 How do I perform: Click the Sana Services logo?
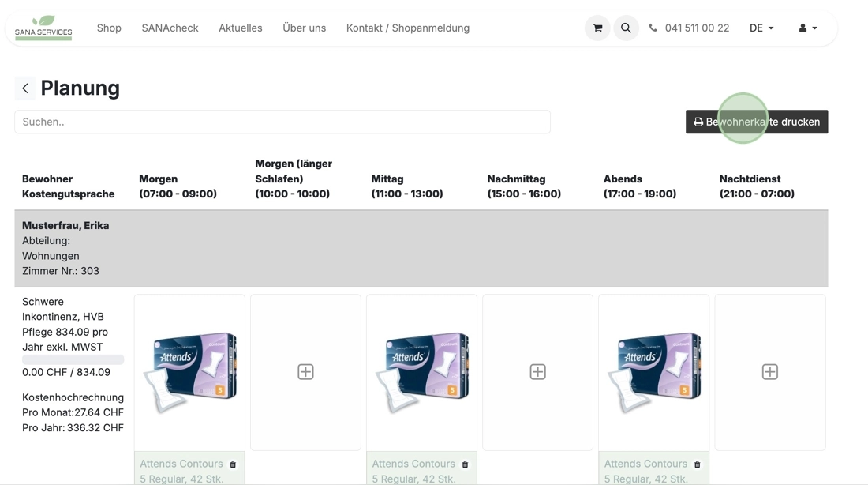[x=43, y=28]
